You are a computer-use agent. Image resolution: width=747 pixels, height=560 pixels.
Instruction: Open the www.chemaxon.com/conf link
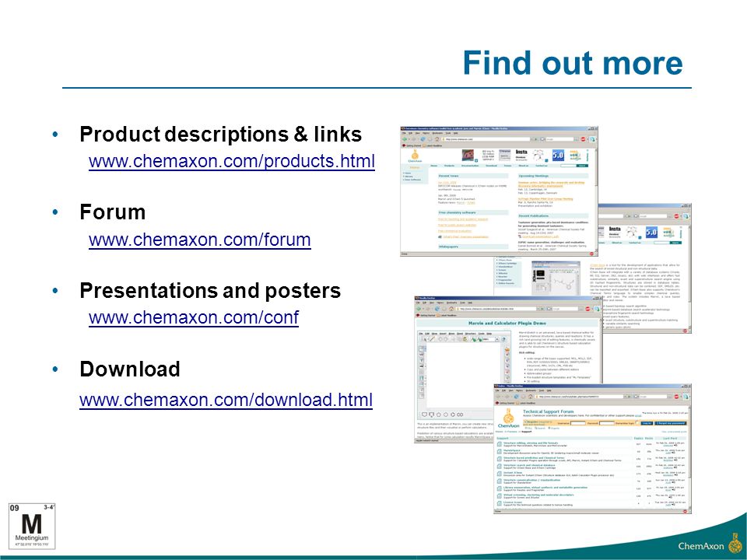(x=194, y=317)
